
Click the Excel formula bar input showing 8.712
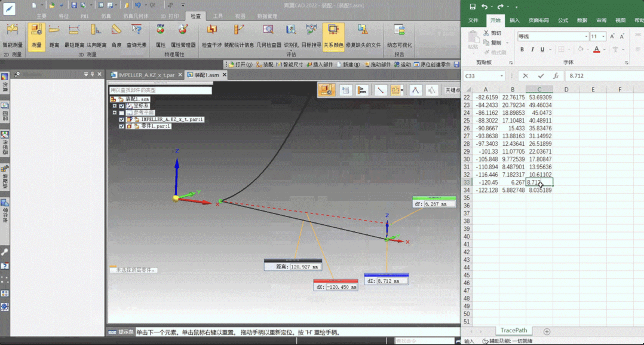605,76
